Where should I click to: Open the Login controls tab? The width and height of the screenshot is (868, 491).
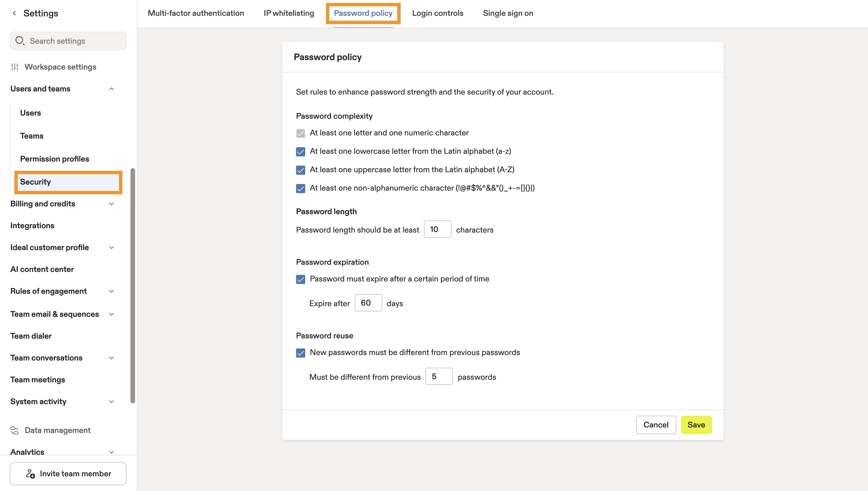pos(437,13)
